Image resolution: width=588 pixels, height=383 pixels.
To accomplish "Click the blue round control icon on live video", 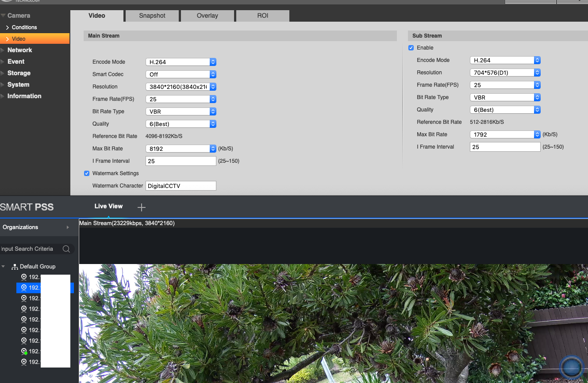I will pyautogui.click(x=572, y=368).
